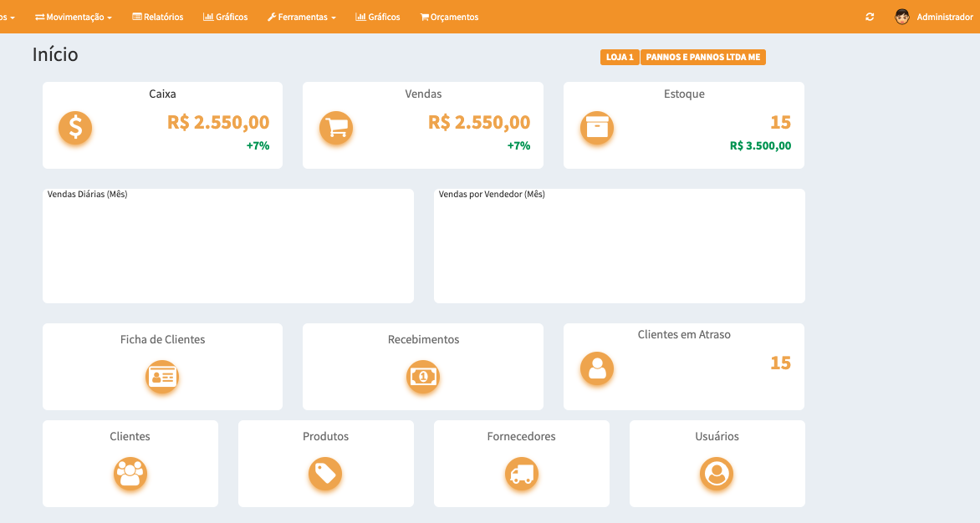Open the Administrador user menu

click(x=934, y=17)
